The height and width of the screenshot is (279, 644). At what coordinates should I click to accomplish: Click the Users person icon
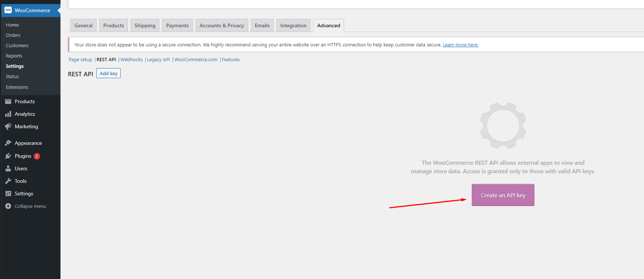[8, 168]
